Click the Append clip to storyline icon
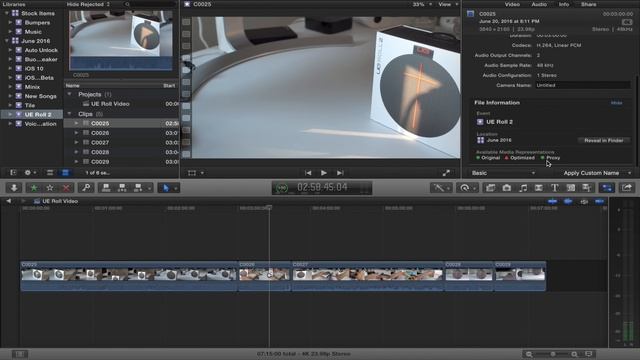Screen dimensions: 640x360 pyautogui.click(x=138, y=188)
